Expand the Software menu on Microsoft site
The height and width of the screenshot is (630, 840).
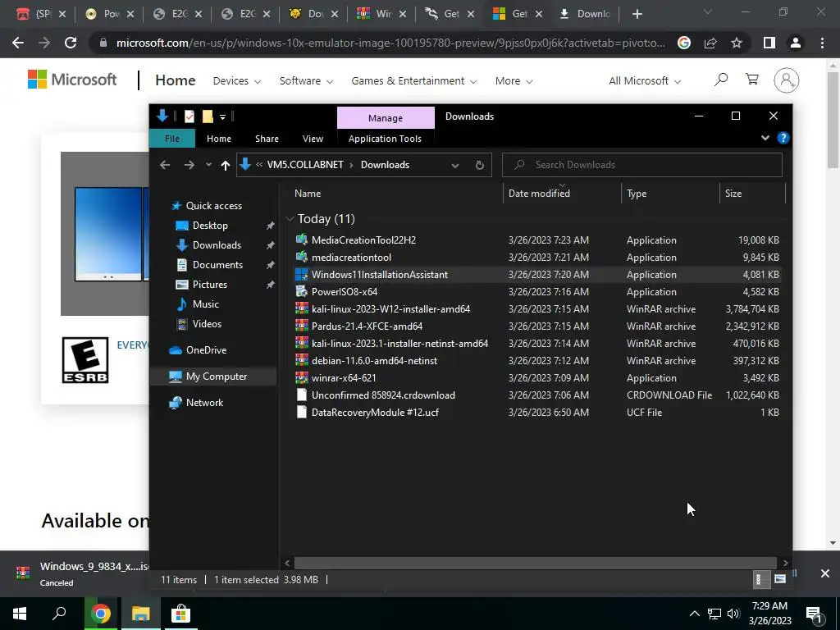306,81
